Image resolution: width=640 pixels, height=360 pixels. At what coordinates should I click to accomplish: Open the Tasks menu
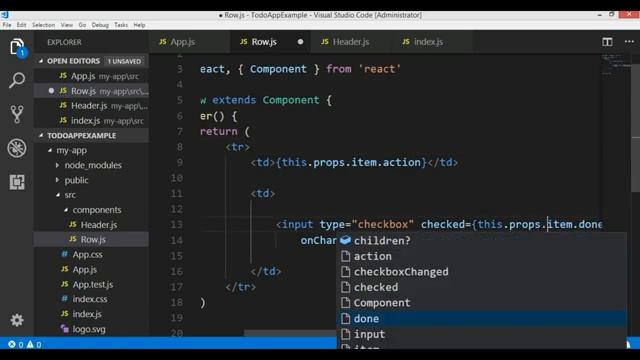121,25
